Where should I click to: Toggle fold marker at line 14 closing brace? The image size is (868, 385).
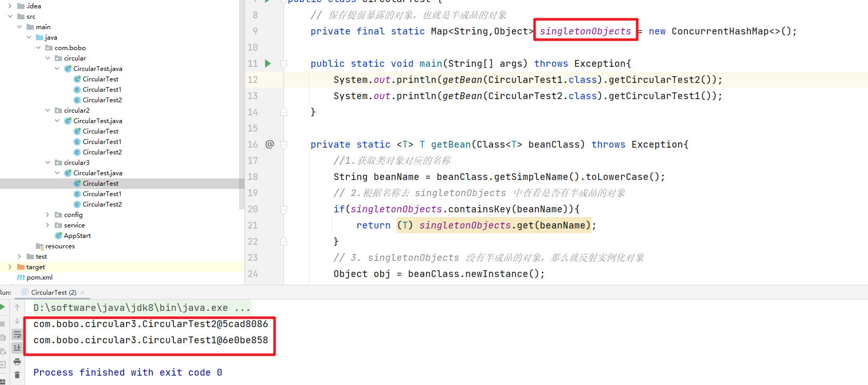(283, 112)
